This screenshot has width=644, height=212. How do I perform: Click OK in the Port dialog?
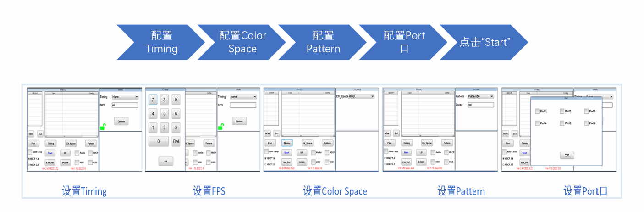click(567, 156)
